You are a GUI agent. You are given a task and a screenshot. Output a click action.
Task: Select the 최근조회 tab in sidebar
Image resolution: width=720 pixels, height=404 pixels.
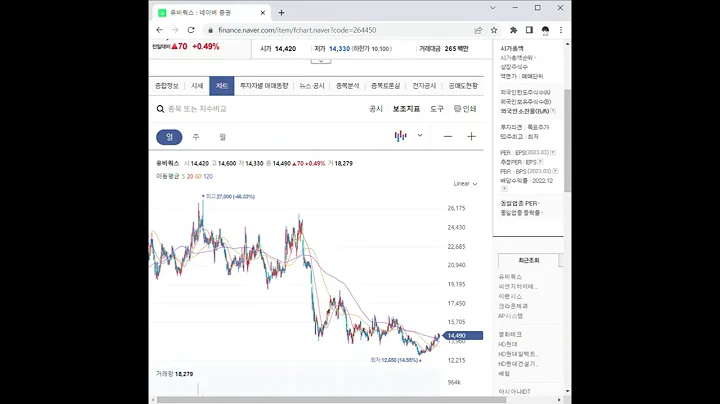(529, 260)
